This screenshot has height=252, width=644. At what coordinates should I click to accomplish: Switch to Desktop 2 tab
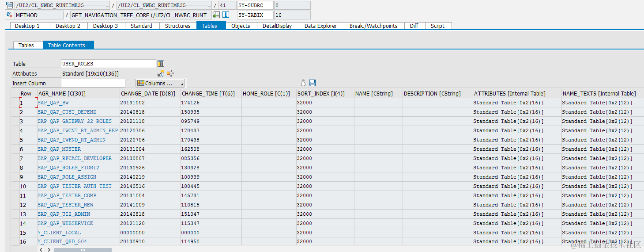click(68, 26)
